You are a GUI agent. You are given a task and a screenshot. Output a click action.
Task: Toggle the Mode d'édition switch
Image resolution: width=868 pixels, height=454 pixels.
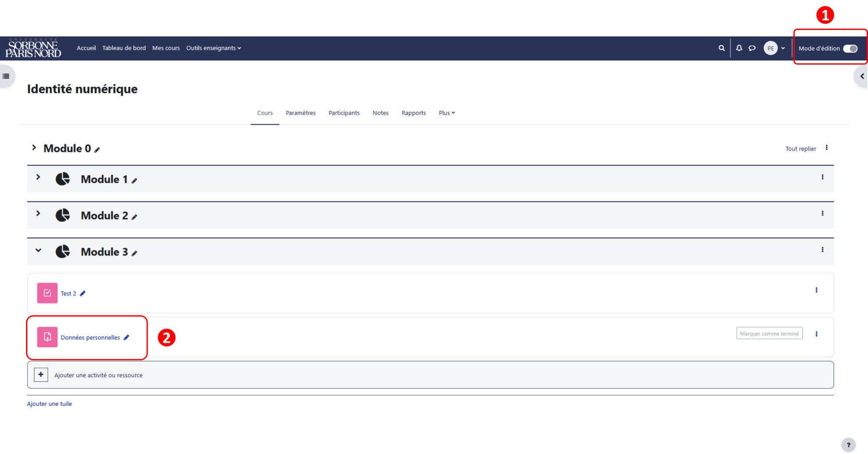[x=850, y=49]
